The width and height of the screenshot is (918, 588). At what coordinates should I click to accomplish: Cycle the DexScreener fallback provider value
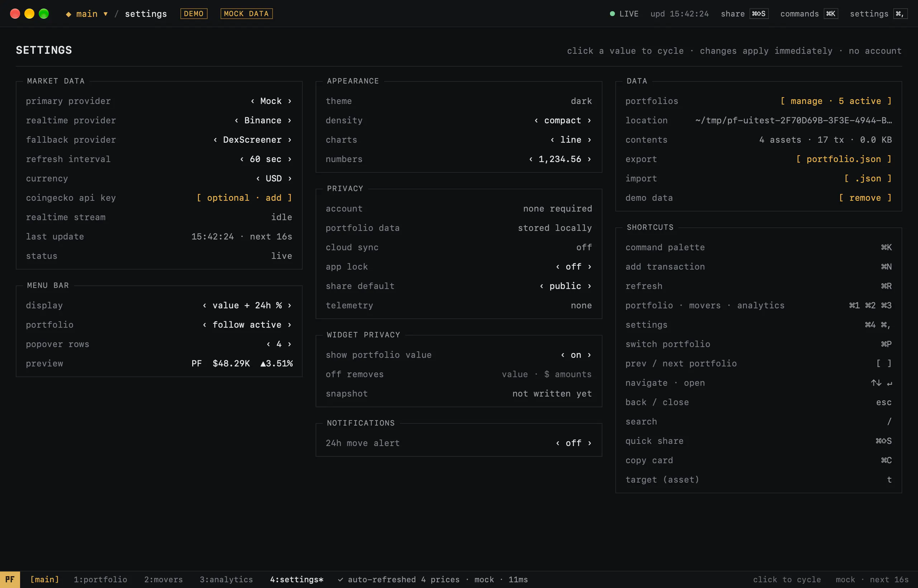click(x=252, y=140)
